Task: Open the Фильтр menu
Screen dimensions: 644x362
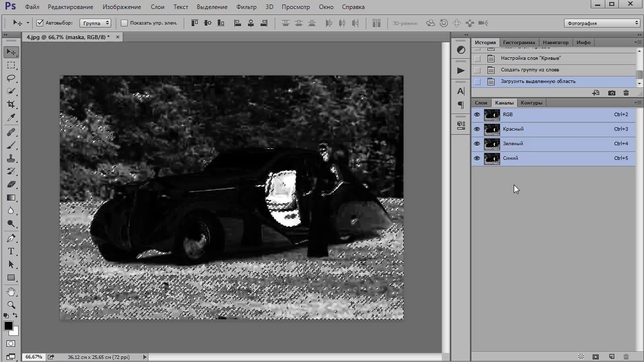Action: 246,7
